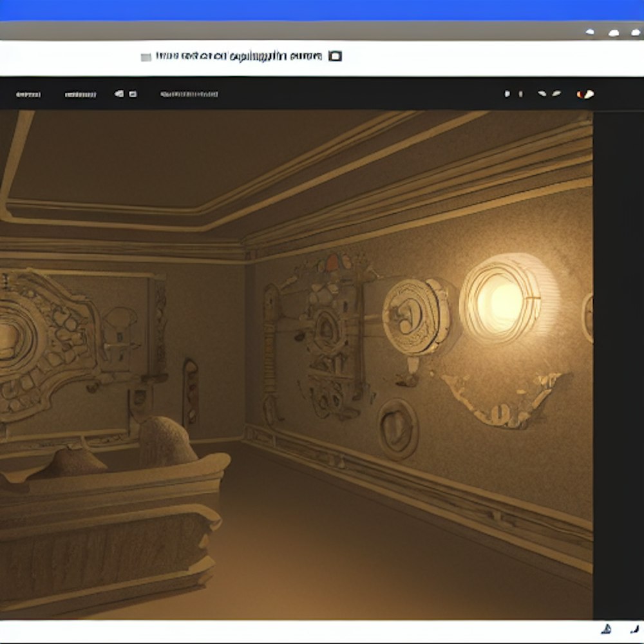Click the dark side panel beside the viewport
644x644 pixels.
618,361
